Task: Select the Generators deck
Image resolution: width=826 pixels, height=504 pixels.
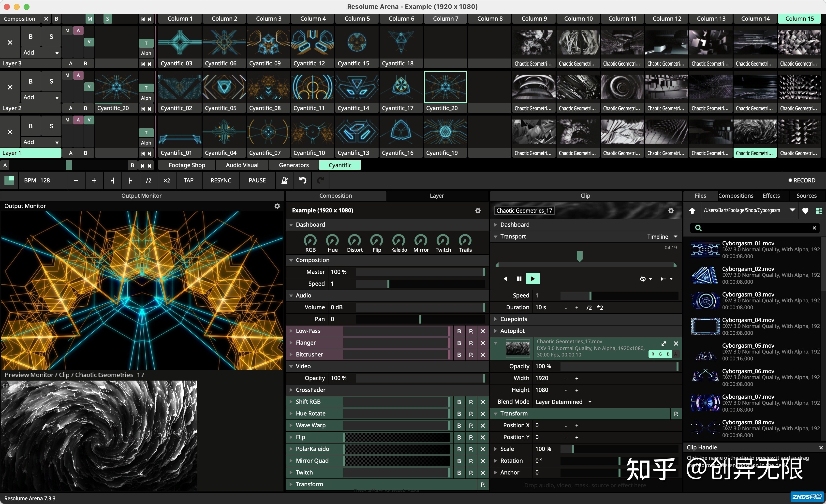Action: [294, 165]
